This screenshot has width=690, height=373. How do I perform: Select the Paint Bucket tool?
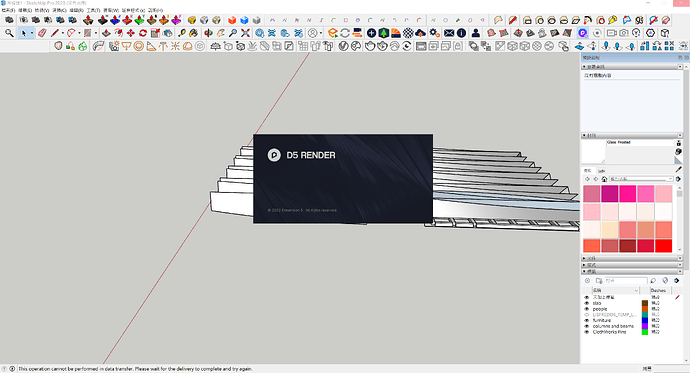194,33
